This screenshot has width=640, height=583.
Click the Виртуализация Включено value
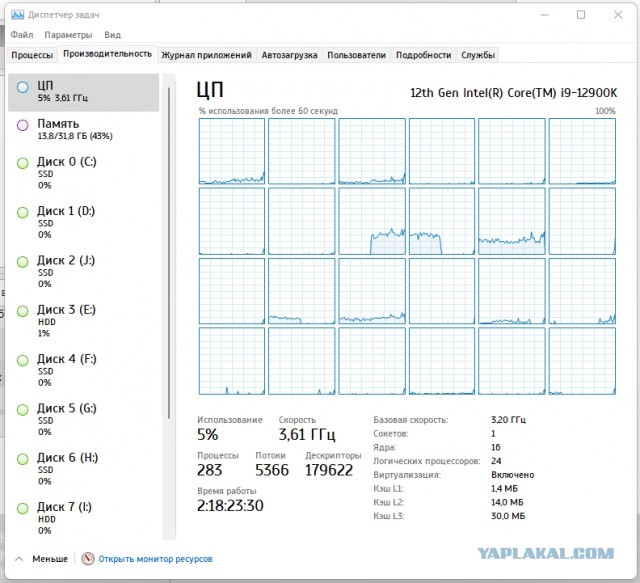click(513, 475)
